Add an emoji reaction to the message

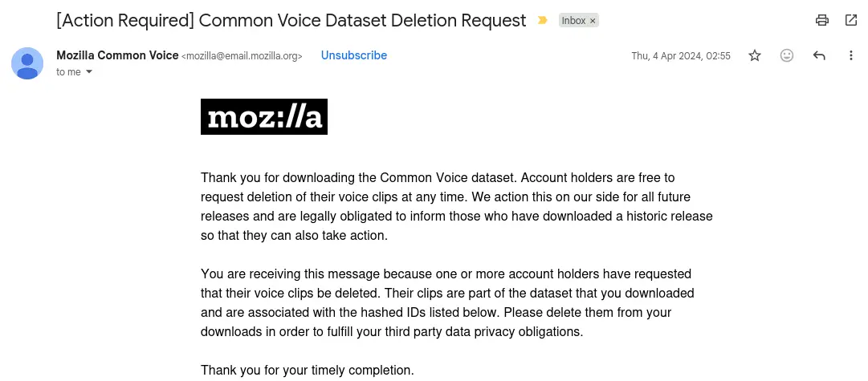pyautogui.click(x=787, y=55)
